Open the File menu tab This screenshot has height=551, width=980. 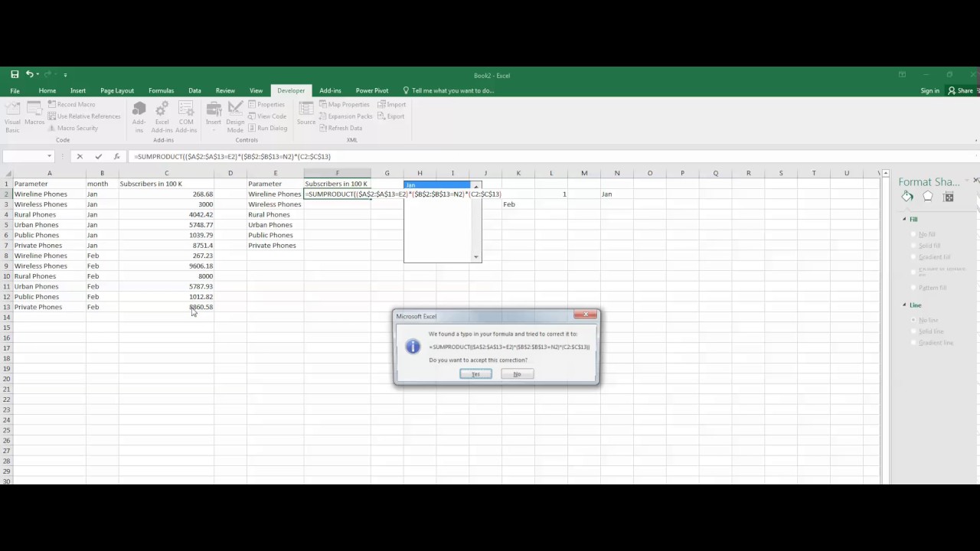pos(15,90)
